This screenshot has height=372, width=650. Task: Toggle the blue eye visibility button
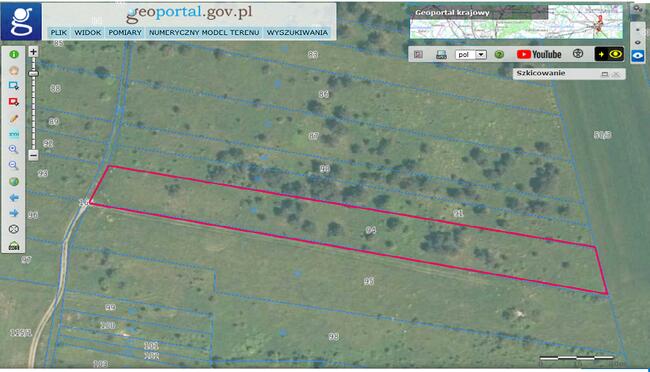(638, 56)
